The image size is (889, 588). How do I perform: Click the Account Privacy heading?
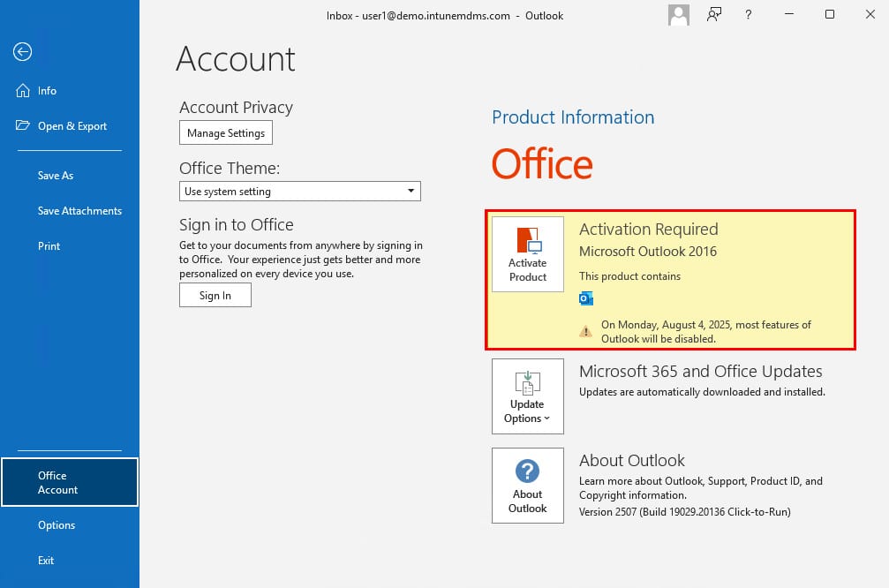236,107
